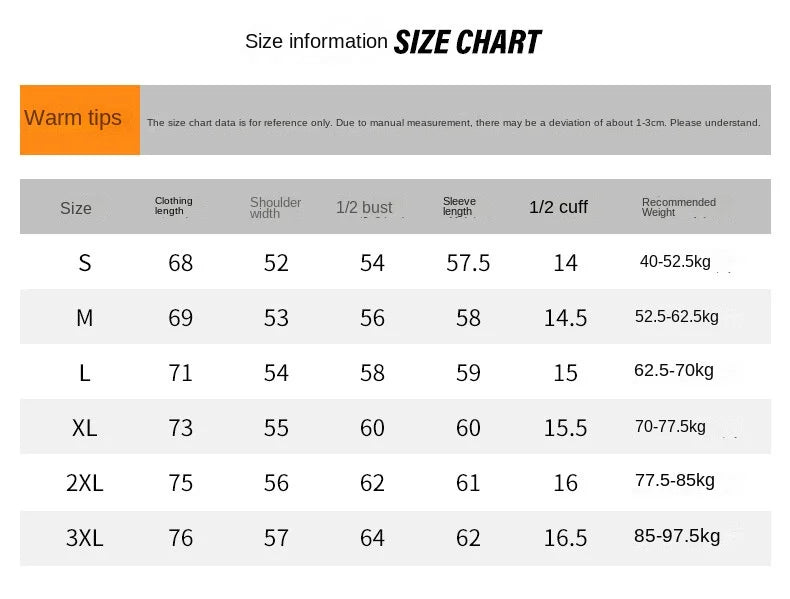Click the SIZE CHART title
Image resolution: width=790 pixels, height=599 pixels.
click(x=467, y=42)
